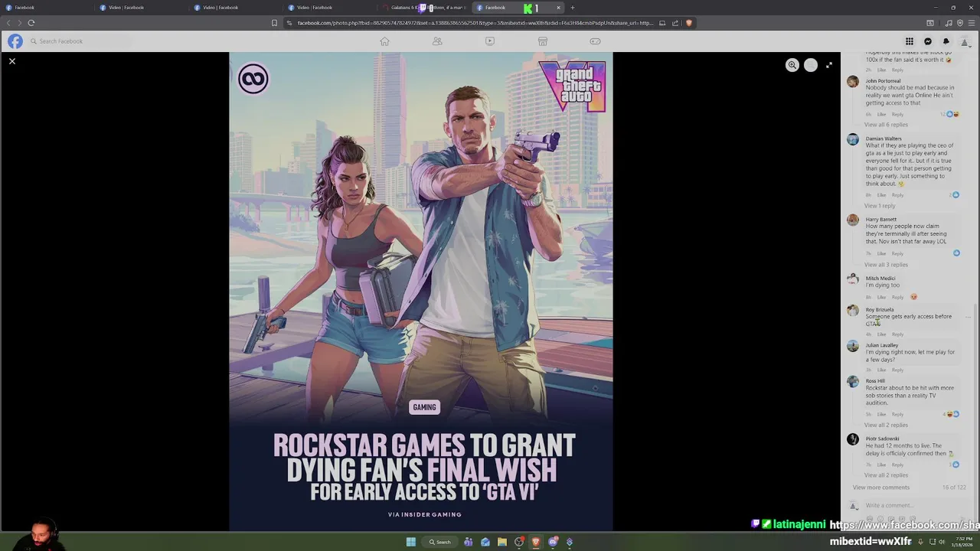Like Damian Walters' comment

click(881, 195)
